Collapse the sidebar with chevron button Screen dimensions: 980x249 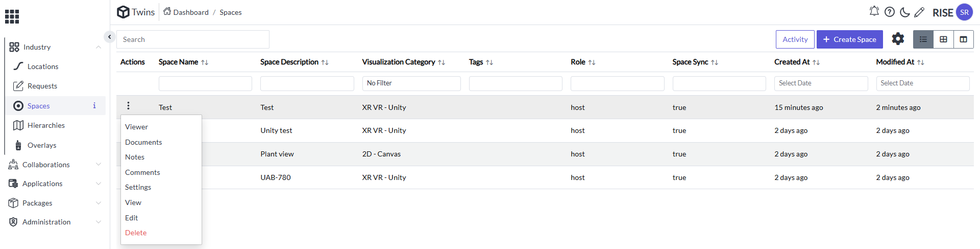click(x=109, y=37)
